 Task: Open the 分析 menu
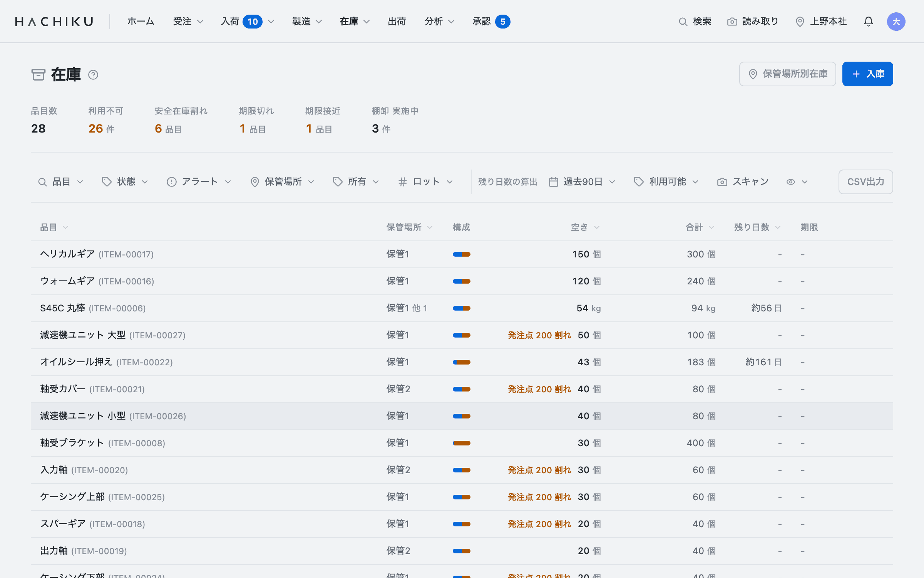[x=439, y=22]
